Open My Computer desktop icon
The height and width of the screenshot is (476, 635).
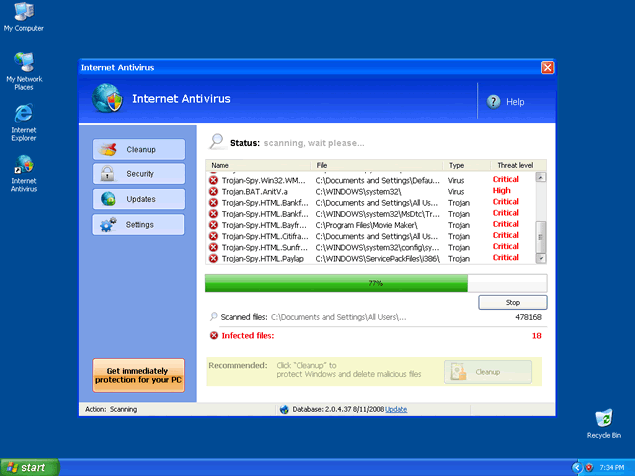(23, 13)
